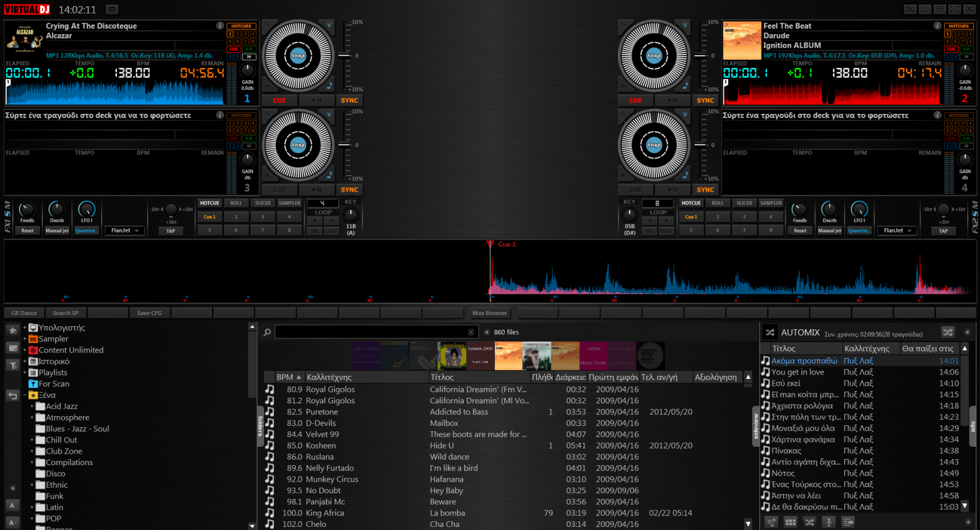Toggle Manual jet on FX1 panel

57,231
